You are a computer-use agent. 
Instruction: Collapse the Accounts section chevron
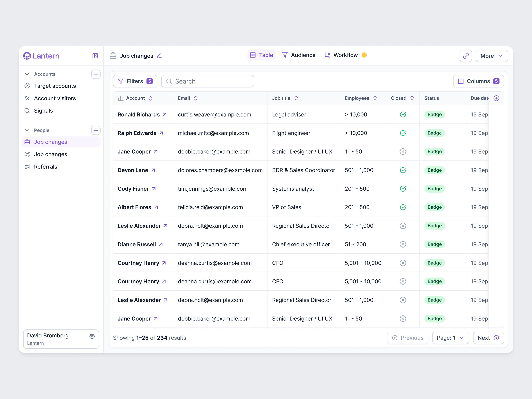point(27,74)
